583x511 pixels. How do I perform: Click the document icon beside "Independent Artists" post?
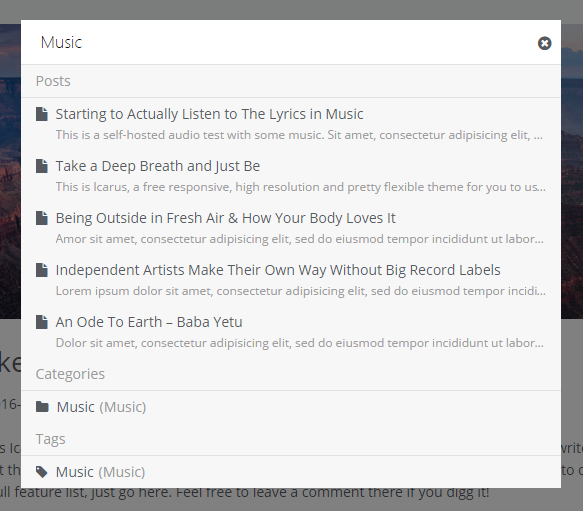coord(42,270)
